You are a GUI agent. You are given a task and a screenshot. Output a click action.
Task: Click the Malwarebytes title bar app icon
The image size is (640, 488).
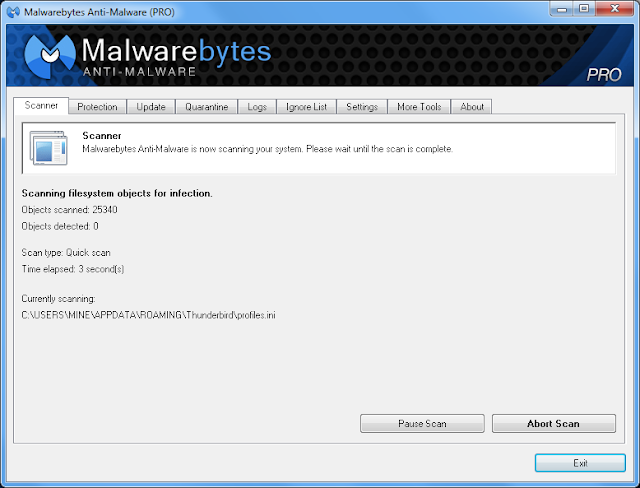tap(13, 12)
